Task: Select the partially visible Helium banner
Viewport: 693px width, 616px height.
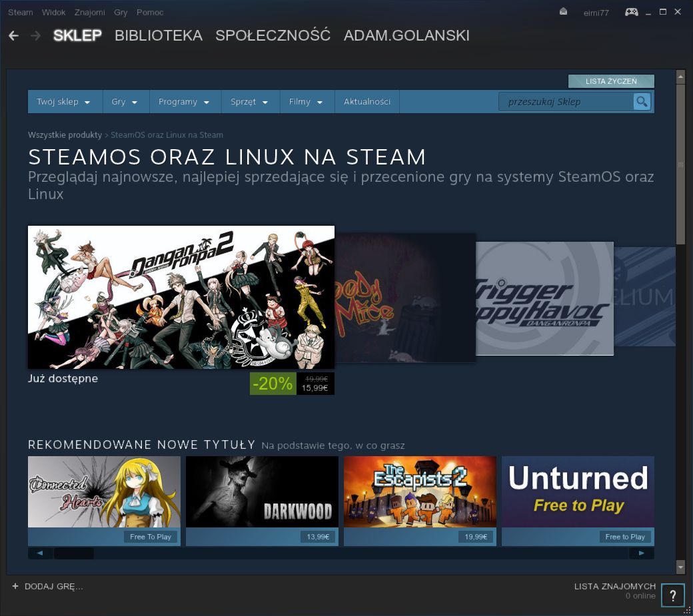Action: [x=644, y=297]
